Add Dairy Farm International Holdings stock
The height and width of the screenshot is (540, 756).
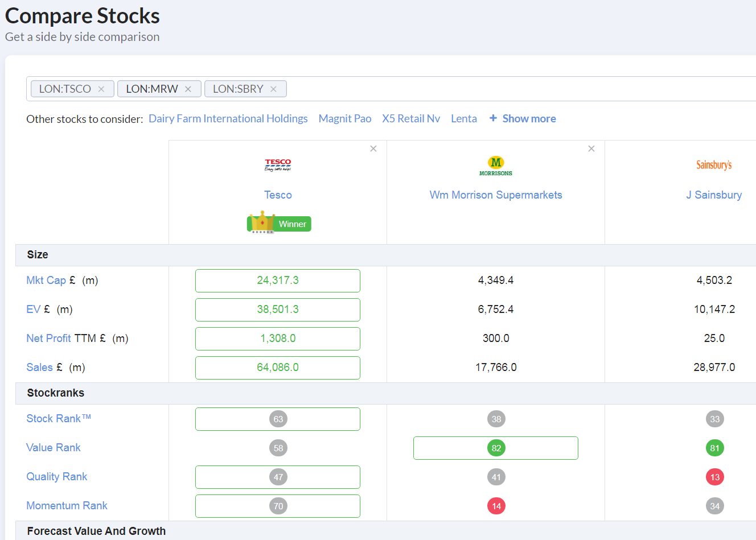[x=228, y=119]
